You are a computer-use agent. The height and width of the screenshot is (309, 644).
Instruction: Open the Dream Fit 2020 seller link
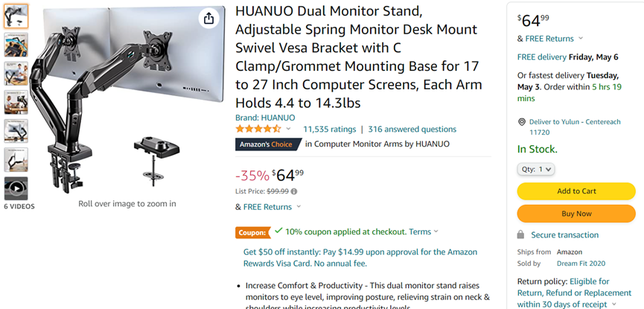coord(581,263)
